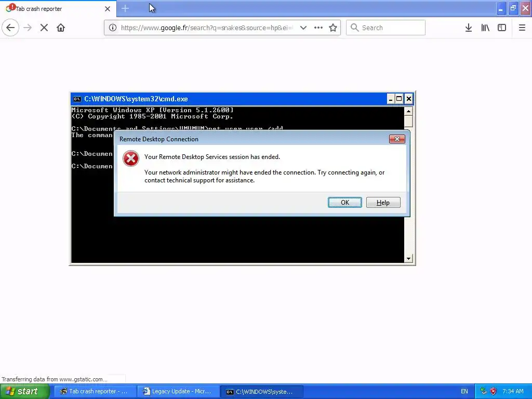Click the browser forward arrow

[x=28, y=28]
